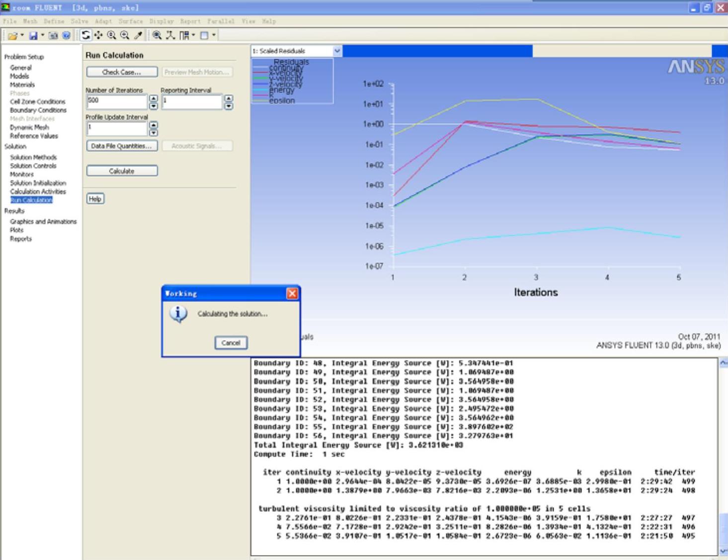The image size is (728, 560).
Task: Select the Rotate View tool
Action: 86,35
